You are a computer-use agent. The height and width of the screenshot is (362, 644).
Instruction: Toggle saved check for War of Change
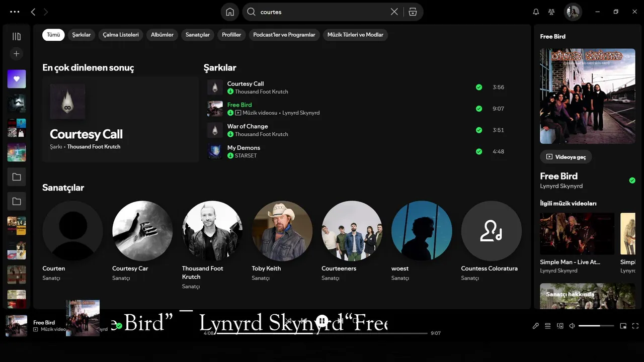tap(479, 130)
